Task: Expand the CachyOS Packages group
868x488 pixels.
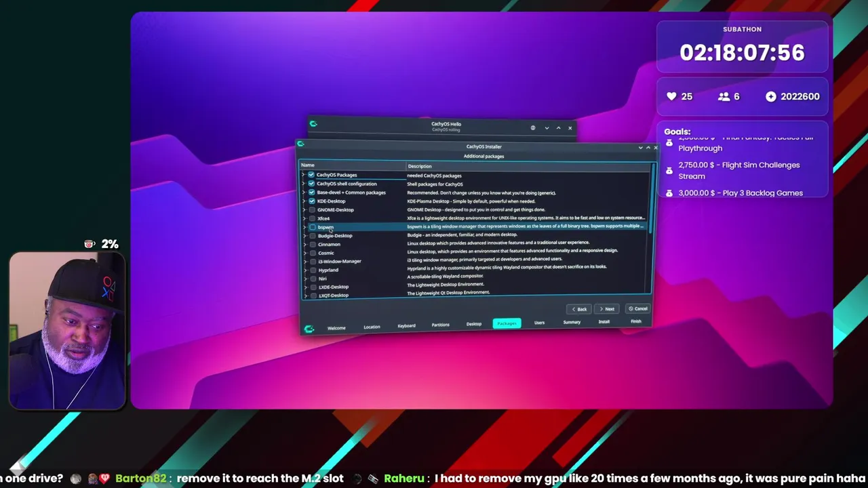Action: click(303, 175)
